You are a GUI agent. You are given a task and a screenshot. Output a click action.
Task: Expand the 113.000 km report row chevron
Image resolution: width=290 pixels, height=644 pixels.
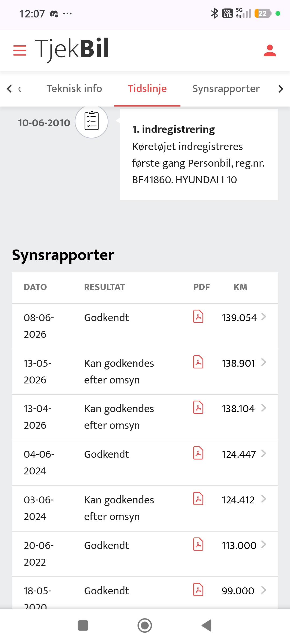pyautogui.click(x=264, y=544)
